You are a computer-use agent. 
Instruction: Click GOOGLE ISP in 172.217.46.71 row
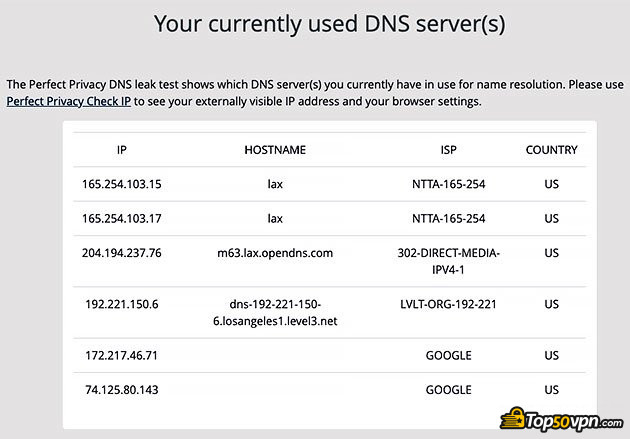pos(448,355)
